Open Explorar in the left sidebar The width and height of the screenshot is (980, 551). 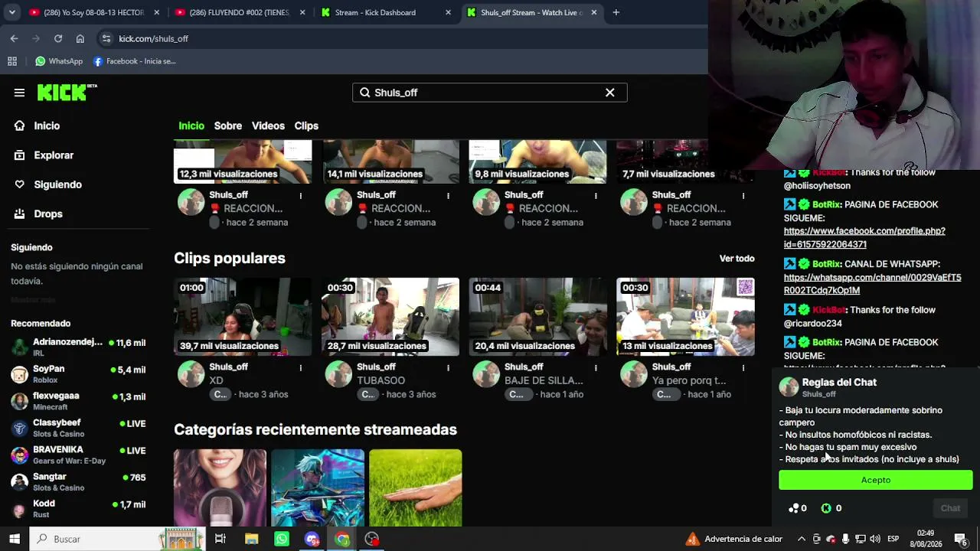(54, 155)
